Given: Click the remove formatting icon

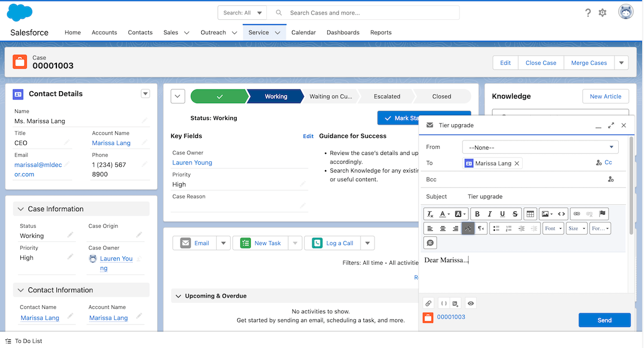Looking at the screenshot, I should click(x=430, y=214).
